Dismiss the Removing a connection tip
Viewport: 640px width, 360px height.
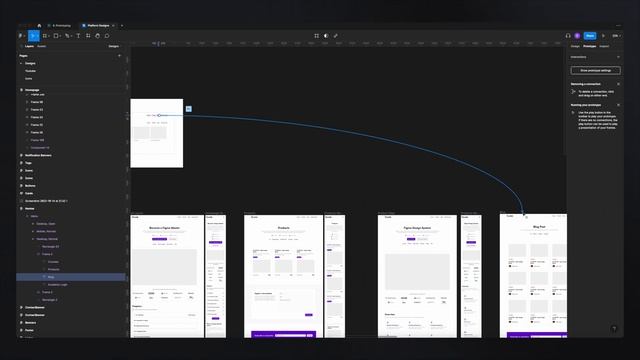(x=618, y=84)
